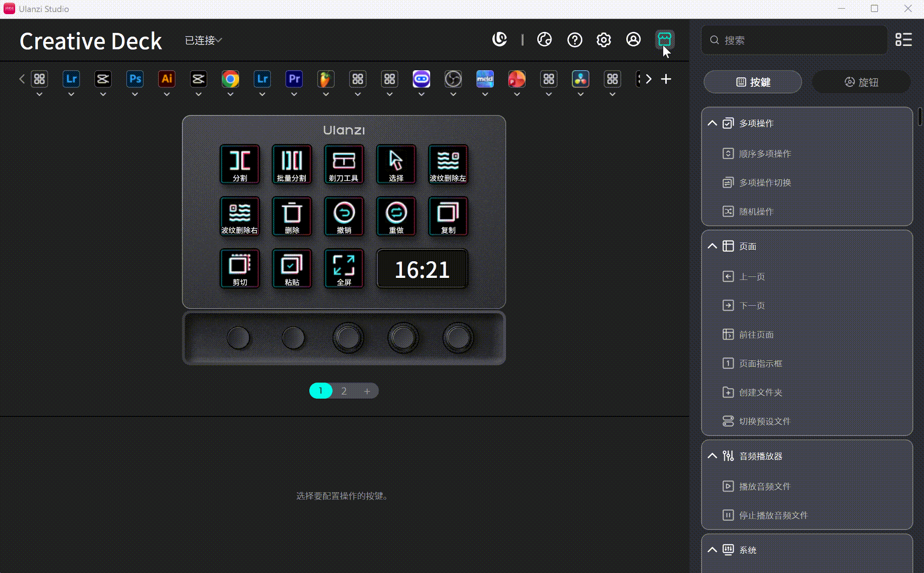Open the marketplace store icon in the header

(x=665, y=39)
